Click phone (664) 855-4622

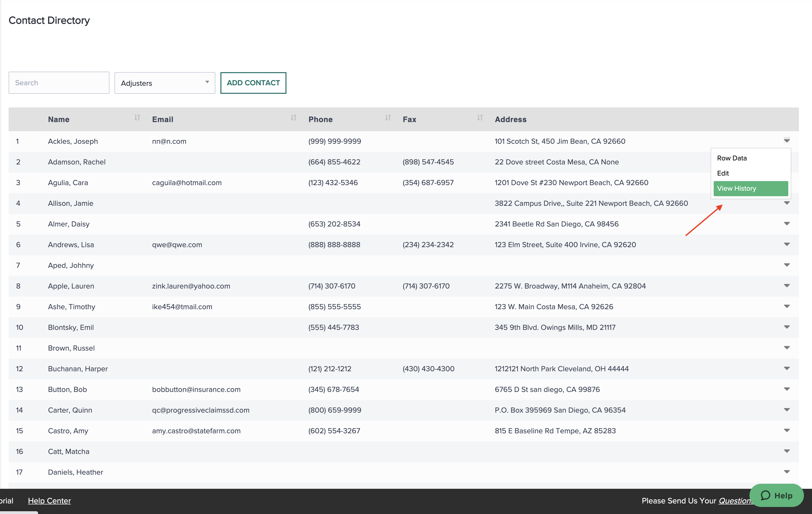[334, 162]
